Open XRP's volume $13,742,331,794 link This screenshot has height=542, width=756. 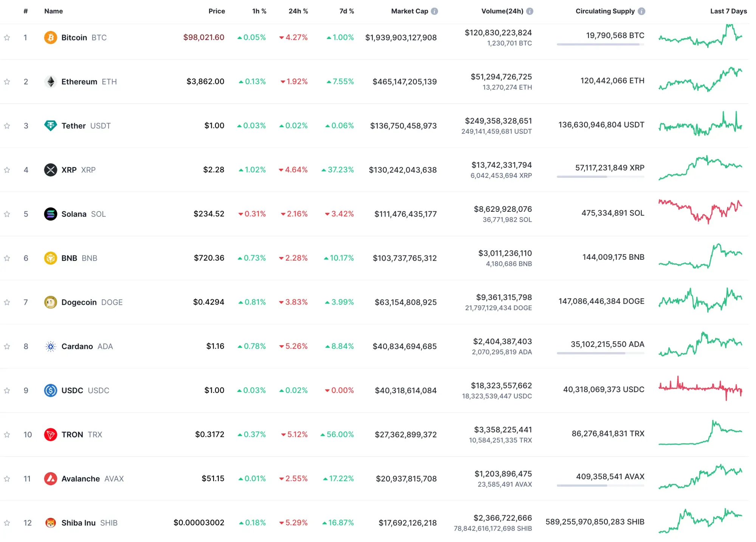[502, 165]
